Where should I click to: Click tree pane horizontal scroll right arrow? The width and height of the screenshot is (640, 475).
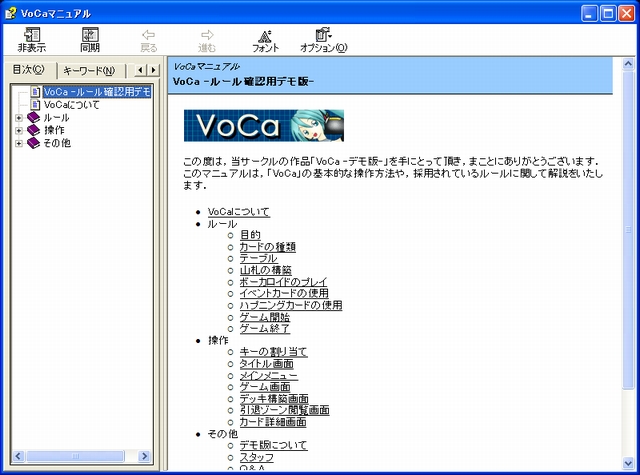pyautogui.click(x=144, y=456)
